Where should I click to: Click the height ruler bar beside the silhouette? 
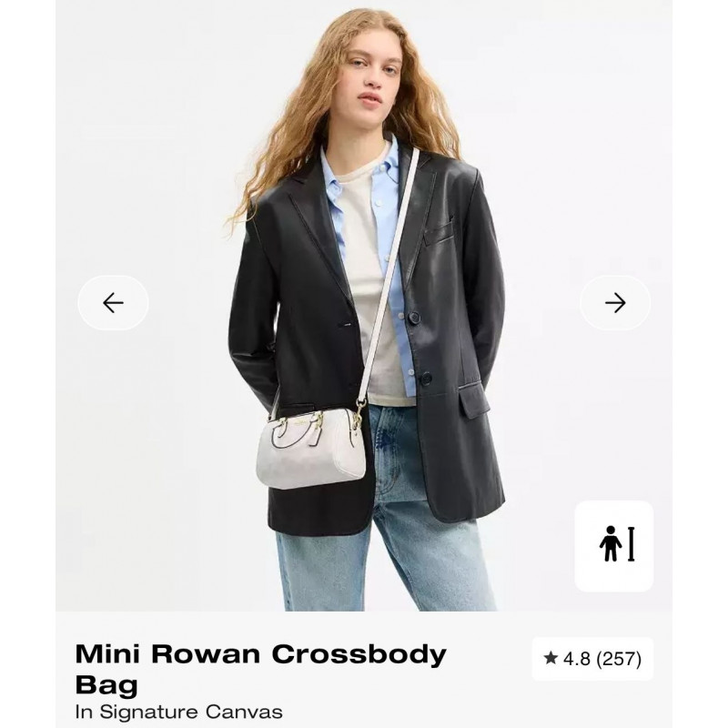click(x=631, y=543)
